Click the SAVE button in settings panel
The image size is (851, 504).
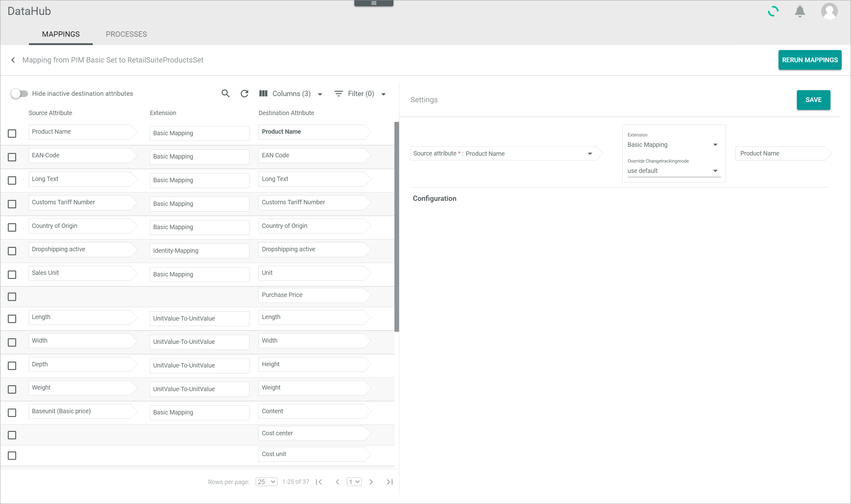click(x=814, y=99)
